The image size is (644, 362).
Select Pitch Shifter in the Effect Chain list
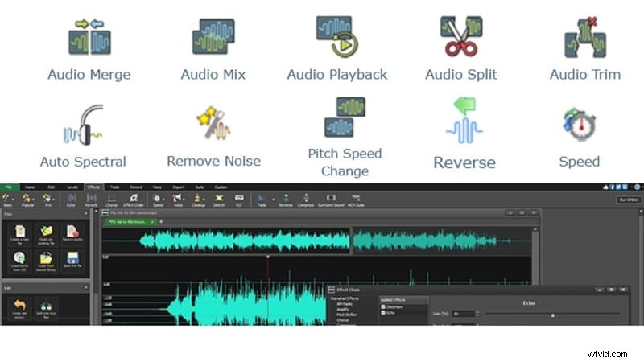click(346, 315)
